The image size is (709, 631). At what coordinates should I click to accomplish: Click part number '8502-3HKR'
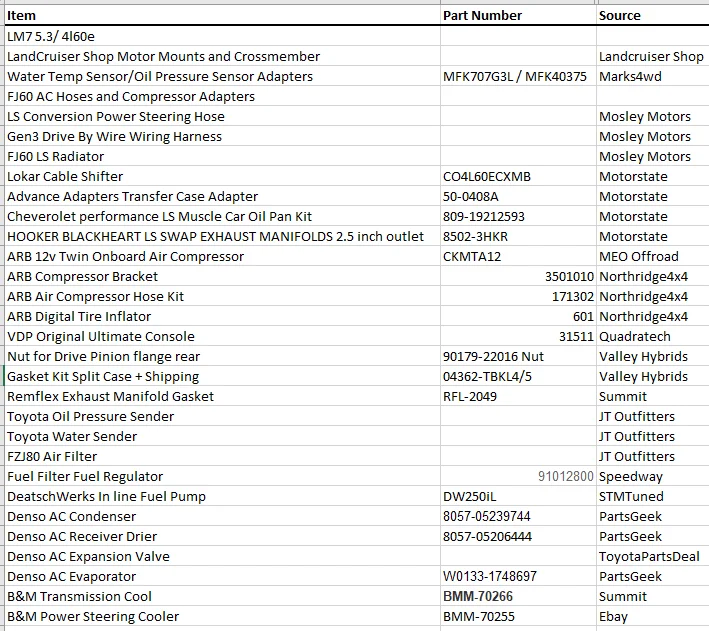tap(518, 236)
